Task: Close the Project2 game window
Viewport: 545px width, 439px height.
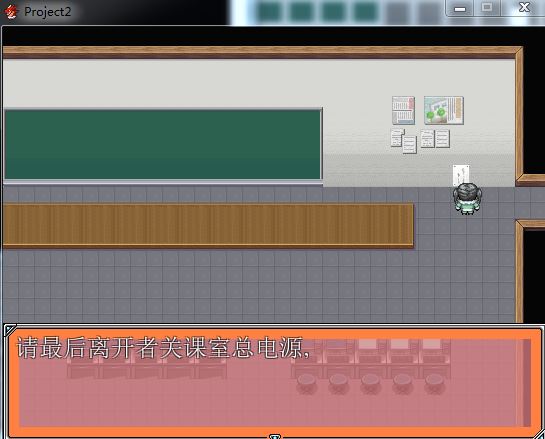Action: click(x=524, y=8)
